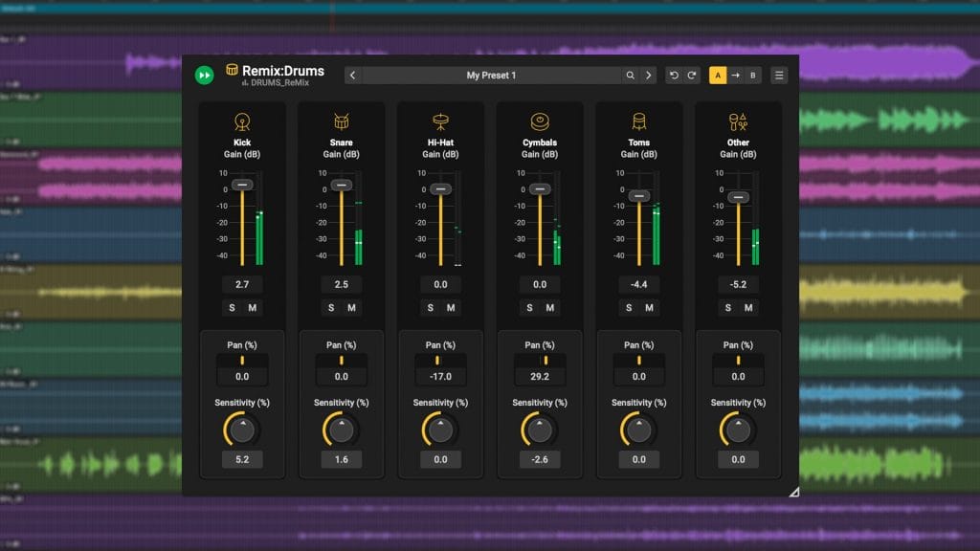Image resolution: width=980 pixels, height=551 pixels.
Task: Search presets with magnifier icon
Action: pyautogui.click(x=630, y=76)
